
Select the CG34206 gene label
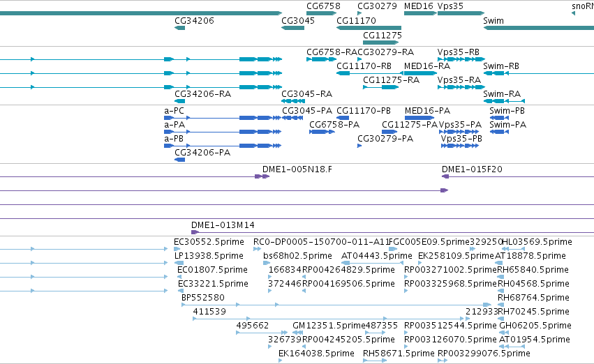click(x=194, y=21)
